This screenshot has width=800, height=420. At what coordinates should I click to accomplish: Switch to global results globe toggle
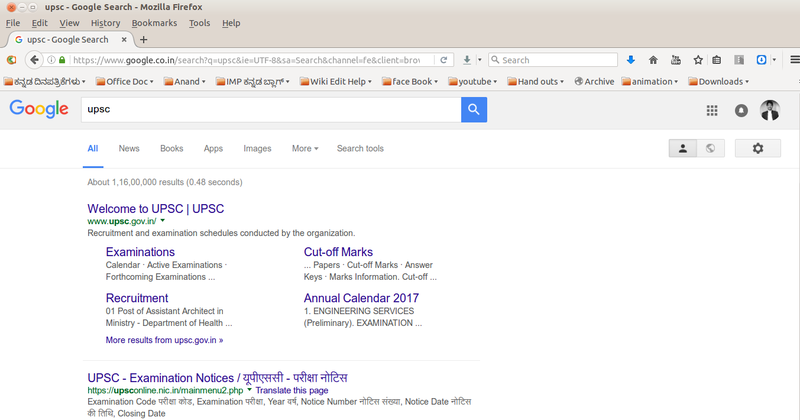pos(711,148)
